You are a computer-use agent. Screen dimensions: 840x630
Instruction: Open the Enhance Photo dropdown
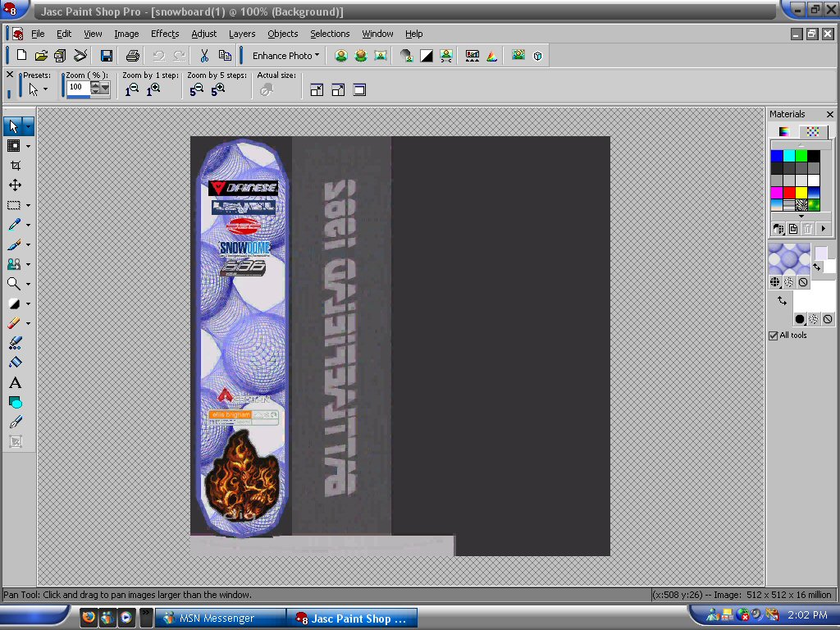pyautogui.click(x=285, y=55)
